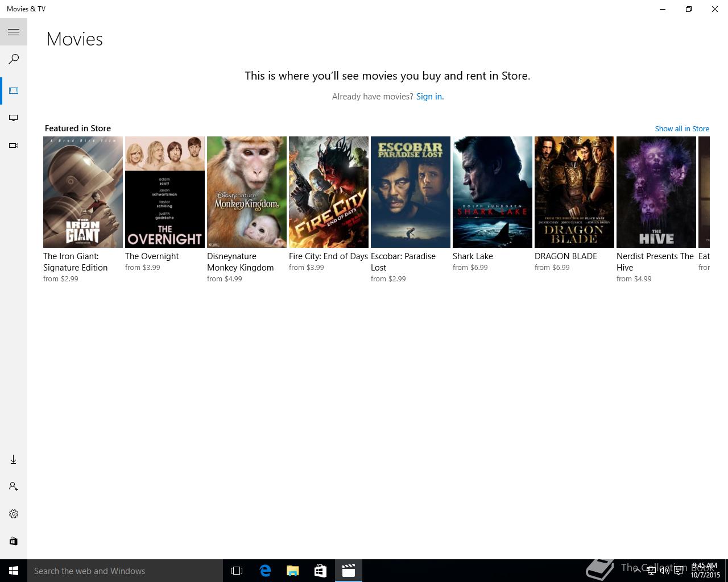
Task: Open the Store shopping bag sidebar icon
Action: tap(14, 541)
